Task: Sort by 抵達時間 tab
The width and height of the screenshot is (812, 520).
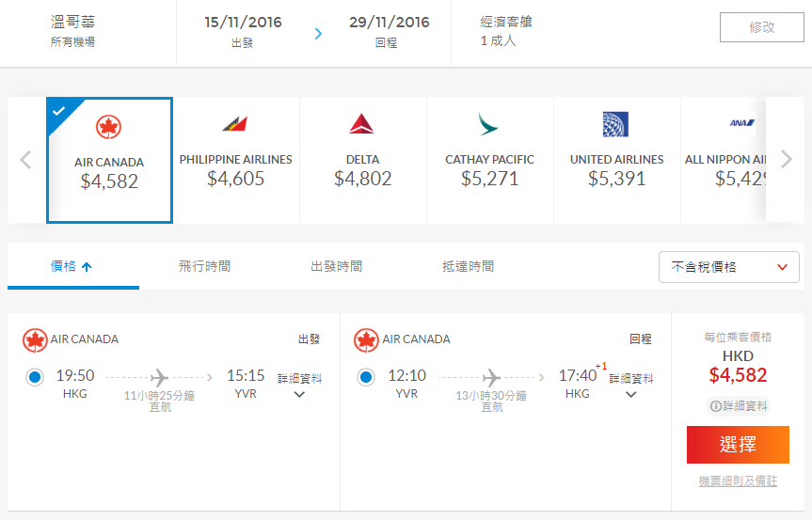Action: point(469,266)
